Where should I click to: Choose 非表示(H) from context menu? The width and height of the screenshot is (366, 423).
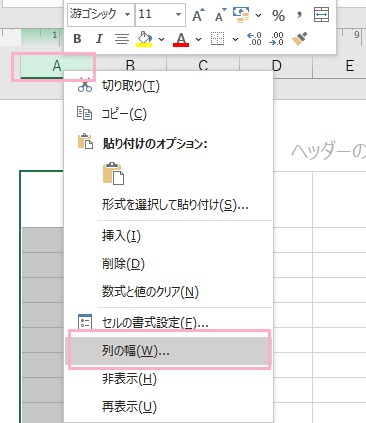(169, 379)
